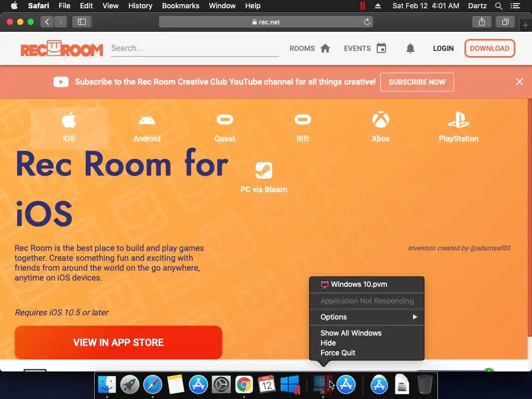Click the YouTube icon in the banner

[61, 82]
